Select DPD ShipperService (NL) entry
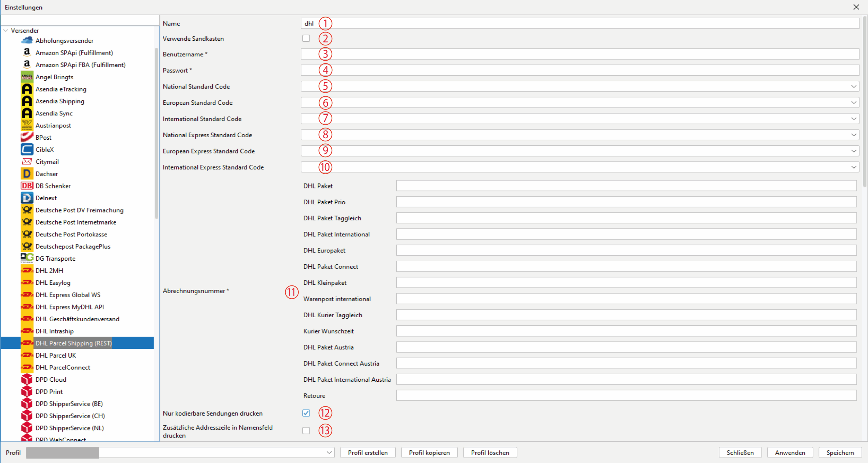 (70, 428)
